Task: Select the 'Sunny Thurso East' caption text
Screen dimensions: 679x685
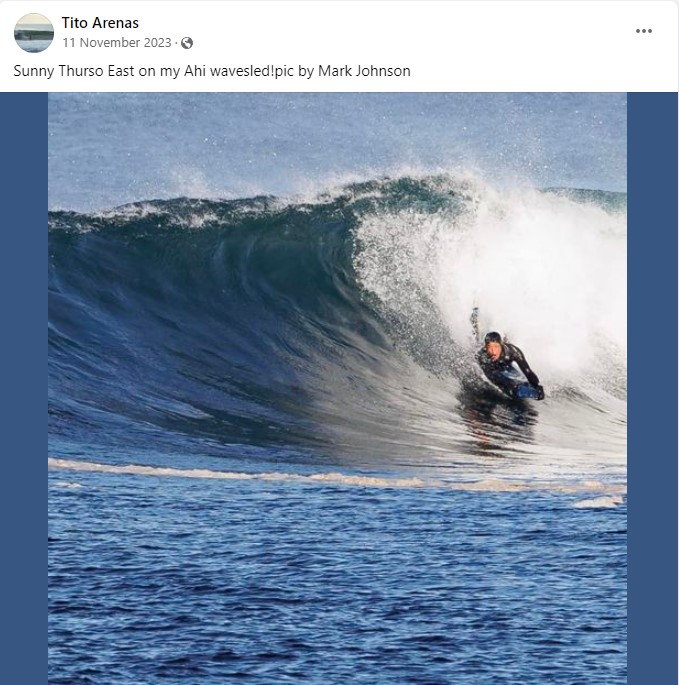Action: [74, 71]
